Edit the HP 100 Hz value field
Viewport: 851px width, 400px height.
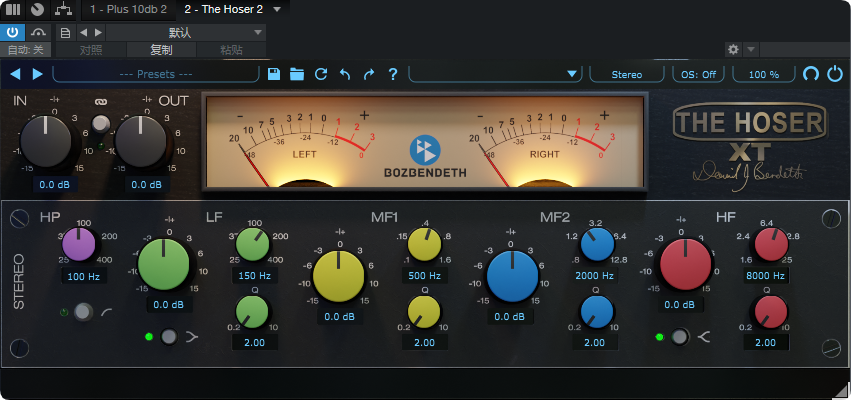tap(84, 277)
